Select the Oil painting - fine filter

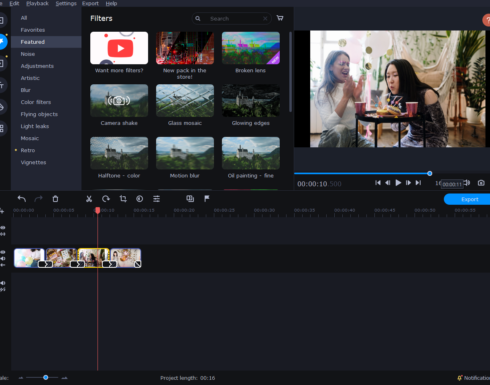(251, 153)
